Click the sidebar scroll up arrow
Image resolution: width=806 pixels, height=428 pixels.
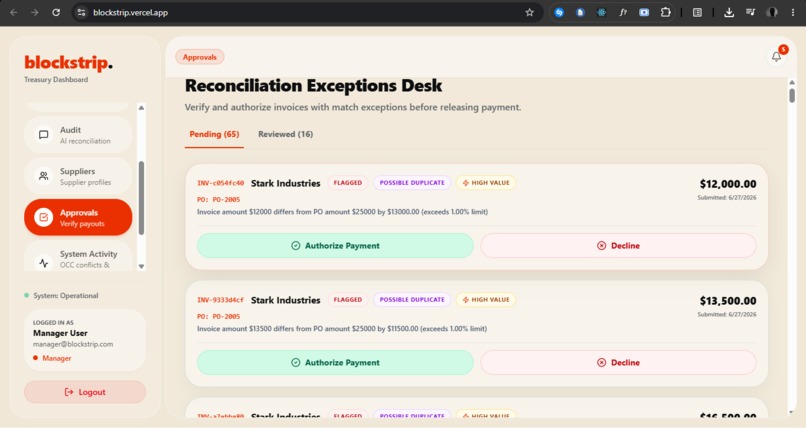point(141,108)
